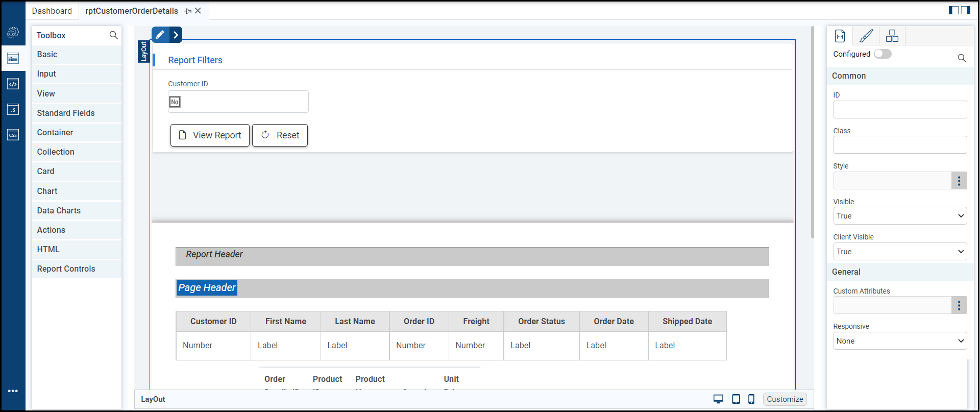Click the Reset button
This screenshot has height=412, width=980.
[280, 135]
